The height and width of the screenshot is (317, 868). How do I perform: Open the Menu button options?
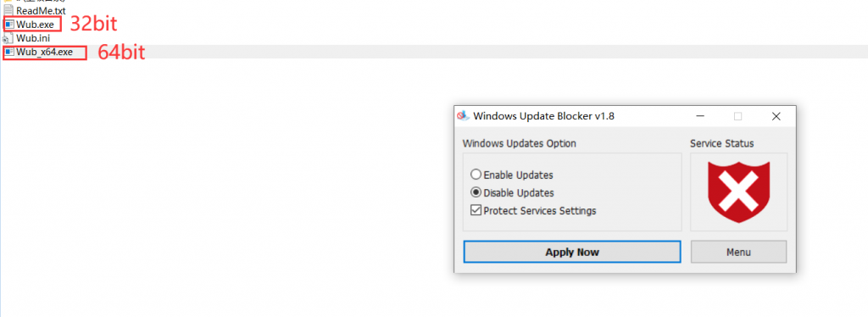(x=738, y=253)
